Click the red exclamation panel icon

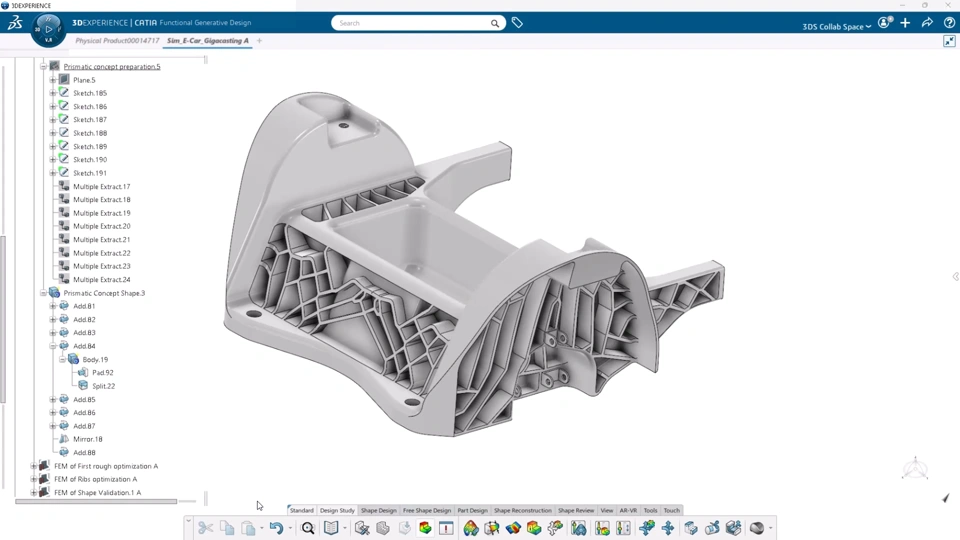[x=446, y=528]
